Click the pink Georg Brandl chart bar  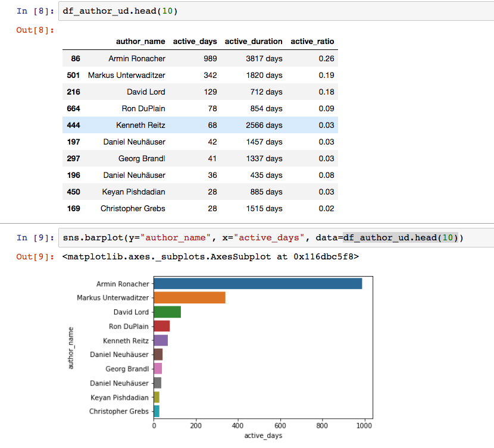pos(158,368)
